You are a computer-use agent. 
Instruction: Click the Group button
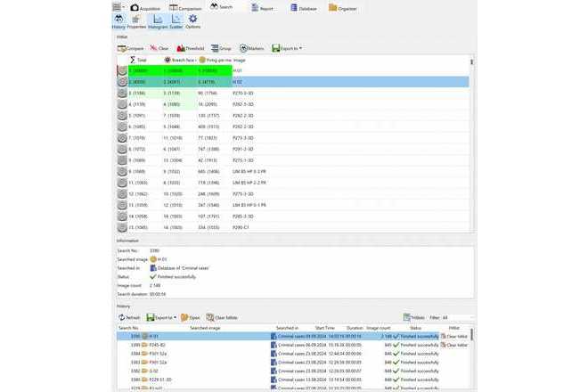click(222, 48)
